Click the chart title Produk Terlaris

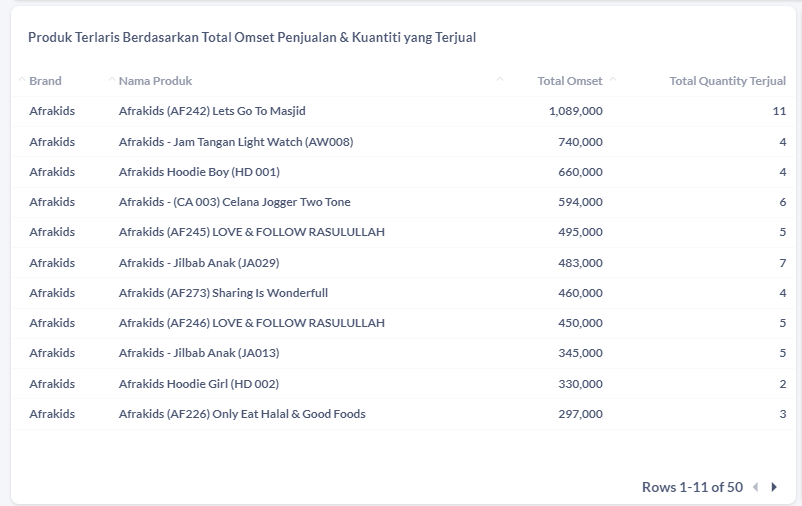(x=252, y=37)
